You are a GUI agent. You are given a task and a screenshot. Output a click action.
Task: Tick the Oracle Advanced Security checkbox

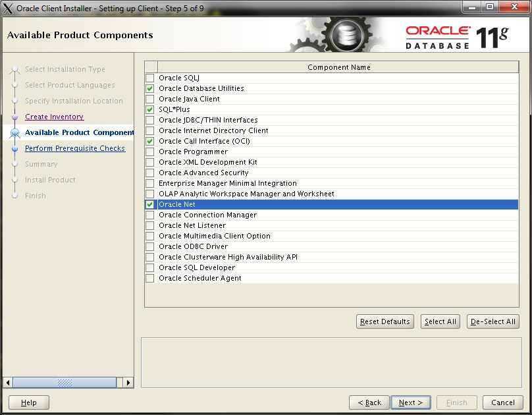149,173
